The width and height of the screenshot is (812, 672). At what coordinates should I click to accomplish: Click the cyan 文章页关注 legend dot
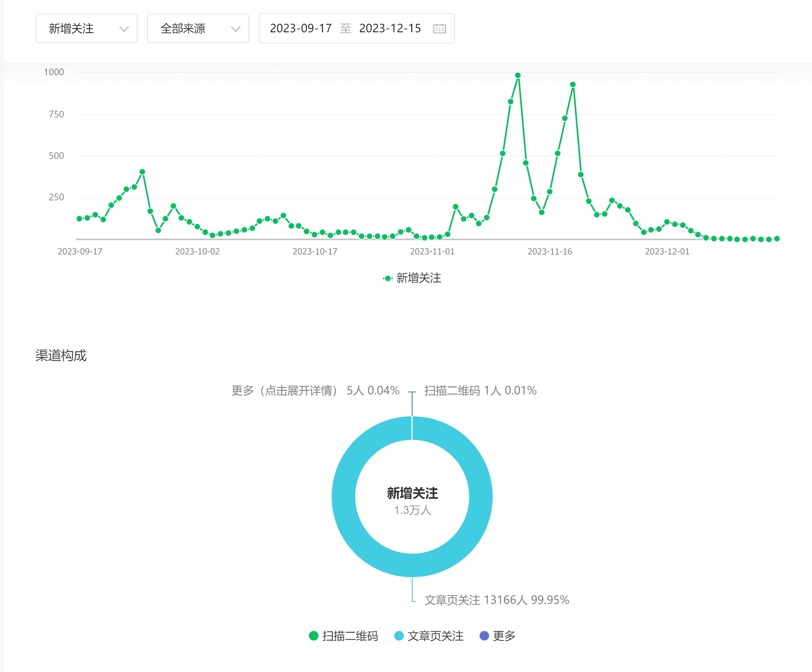coord(399,636)
